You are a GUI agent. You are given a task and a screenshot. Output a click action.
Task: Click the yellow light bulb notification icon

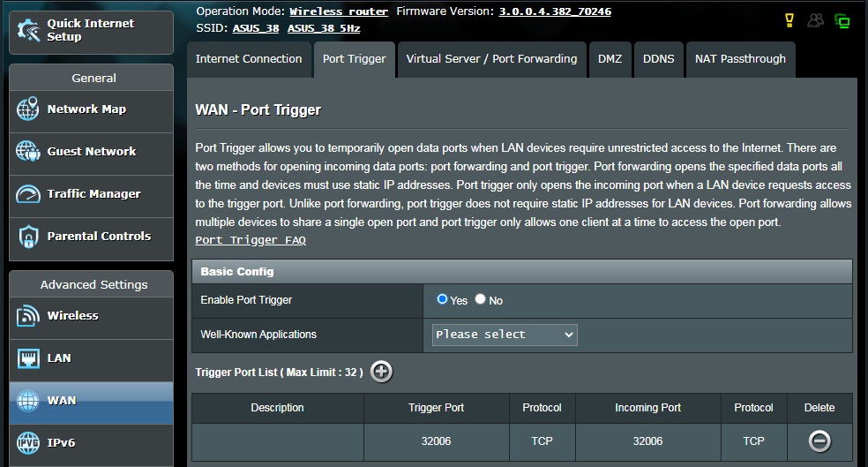click(x=789, y=20)
